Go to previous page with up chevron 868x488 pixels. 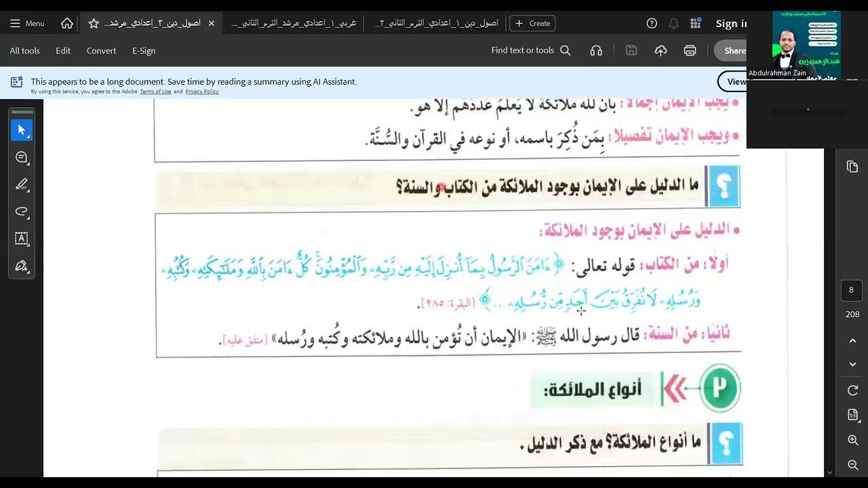[853, 341]
